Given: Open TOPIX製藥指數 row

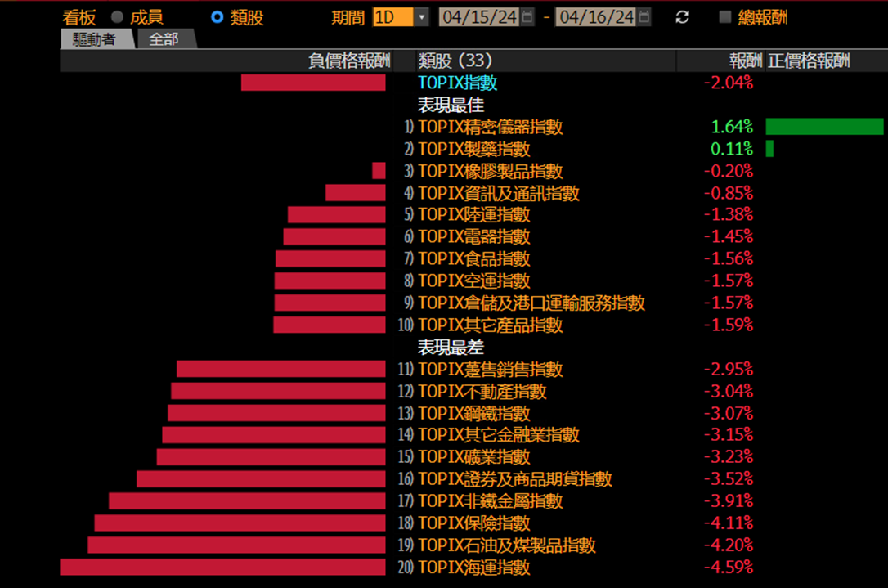Looking at the screenshot, I should 474,149.
